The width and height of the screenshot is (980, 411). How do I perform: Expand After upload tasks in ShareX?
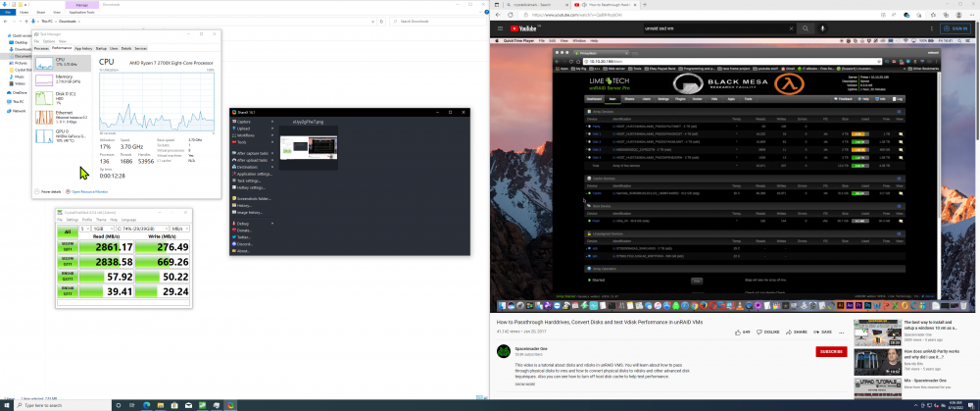pos(253,160)
